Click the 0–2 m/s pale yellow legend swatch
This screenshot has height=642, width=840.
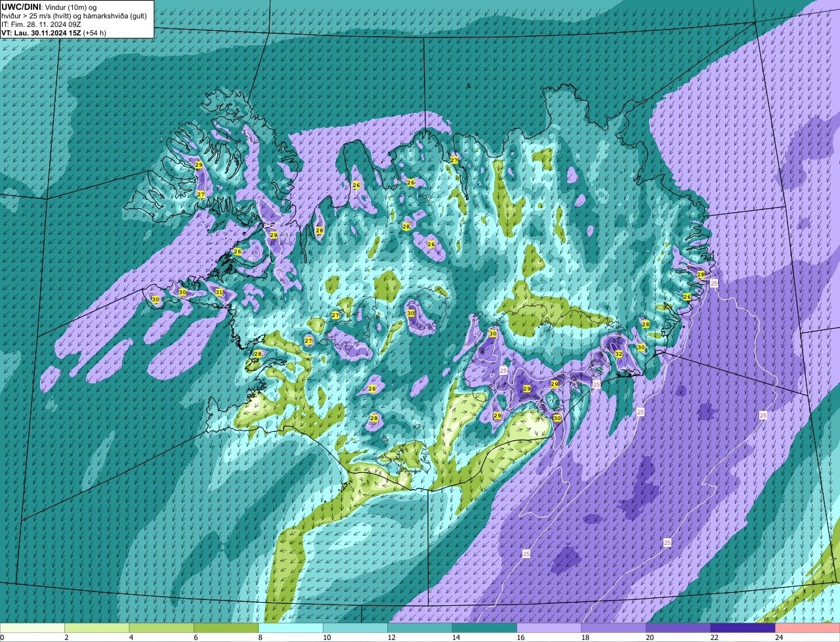[x=33, y=628]
